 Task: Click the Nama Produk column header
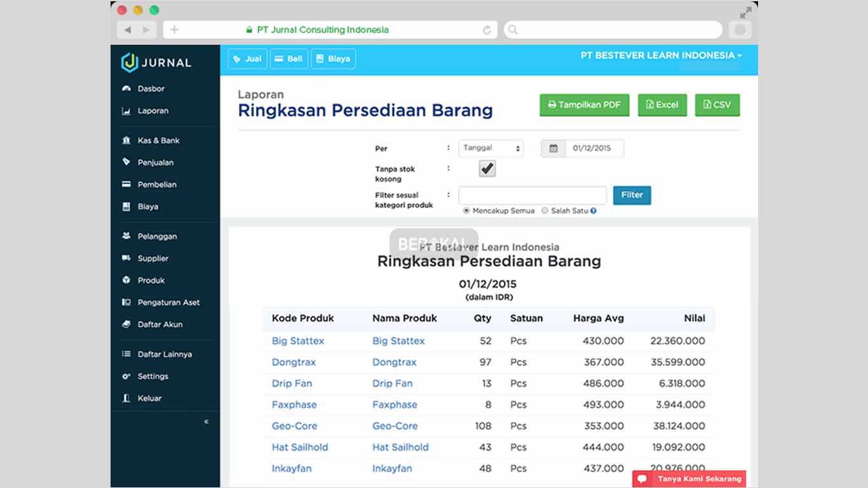click(x=405, y=318)
